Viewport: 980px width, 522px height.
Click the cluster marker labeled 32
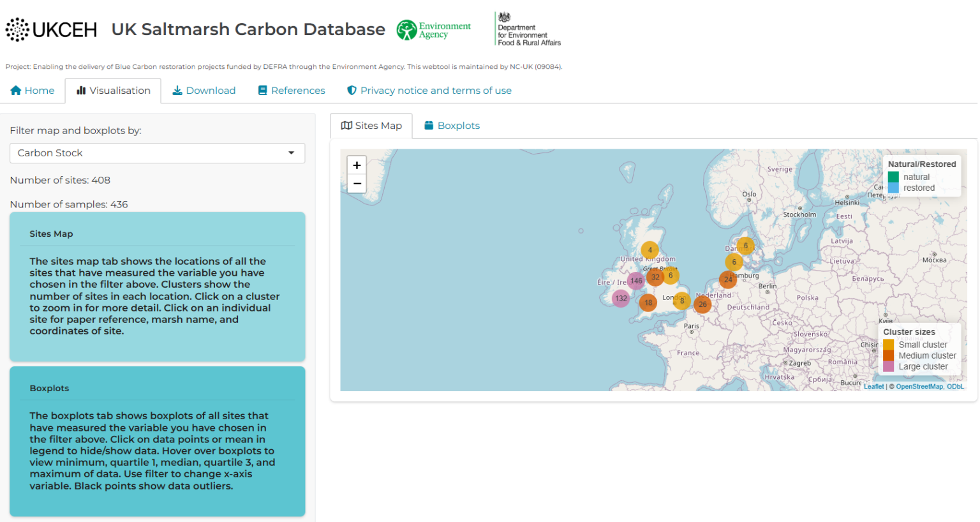click(655, 277)
